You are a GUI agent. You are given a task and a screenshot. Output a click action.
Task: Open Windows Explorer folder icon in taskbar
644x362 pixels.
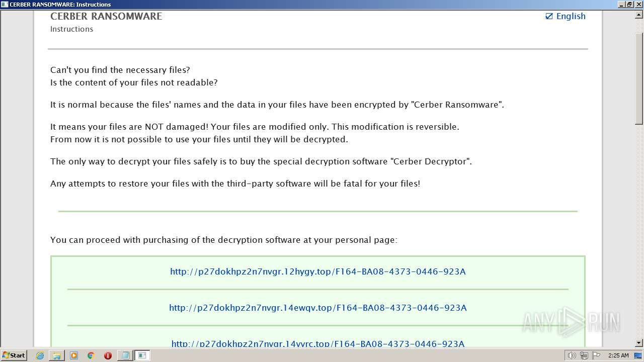57,355
